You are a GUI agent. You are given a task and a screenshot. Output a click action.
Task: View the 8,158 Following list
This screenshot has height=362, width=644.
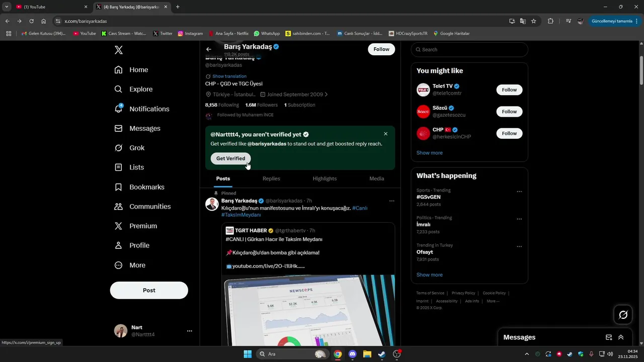tap(222, 105)
